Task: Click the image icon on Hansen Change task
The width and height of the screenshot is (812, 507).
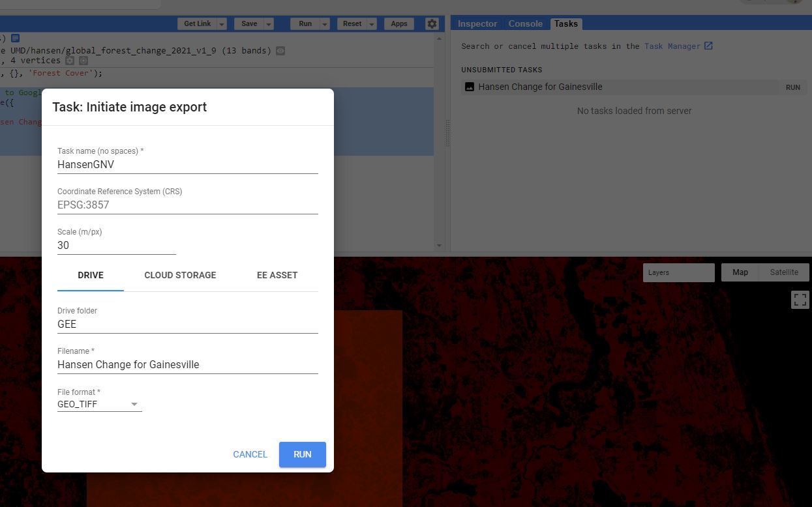Action: (469, 87)
